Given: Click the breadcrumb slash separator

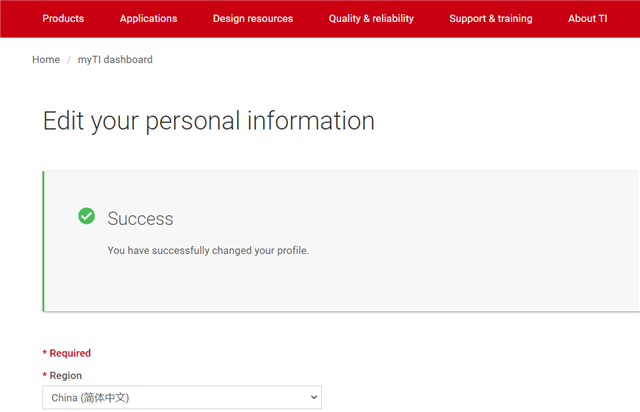Looking at the screenshot, I should pos(69,60).
